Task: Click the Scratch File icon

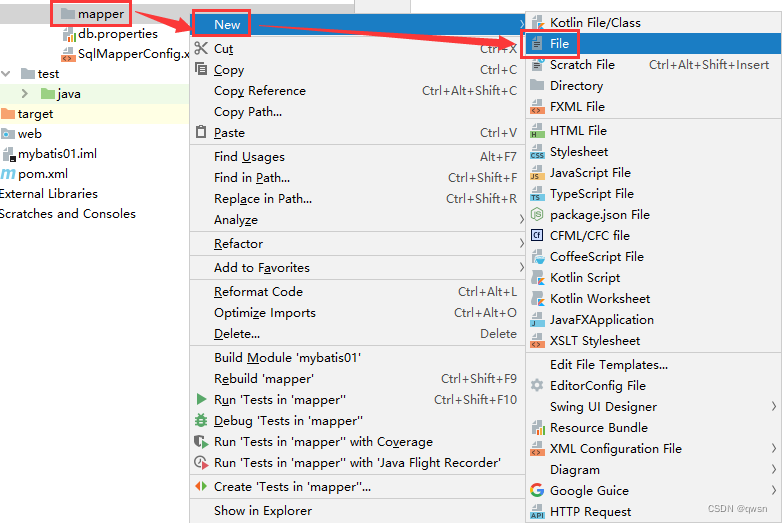Action: tap(537, 65)
